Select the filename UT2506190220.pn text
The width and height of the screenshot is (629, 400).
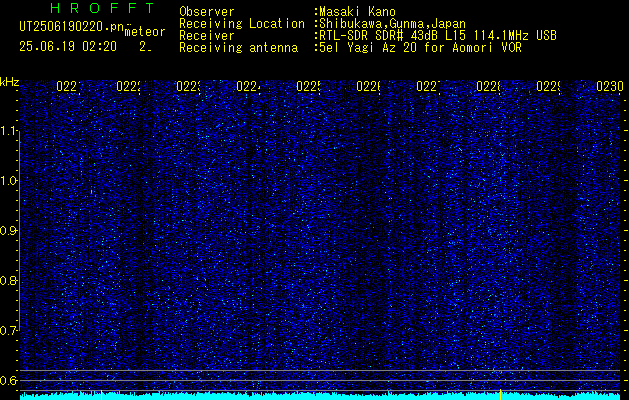(72, 27)
